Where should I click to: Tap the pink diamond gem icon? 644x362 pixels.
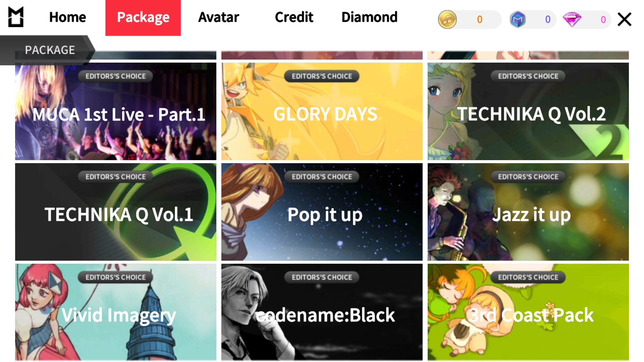point(572,19)
